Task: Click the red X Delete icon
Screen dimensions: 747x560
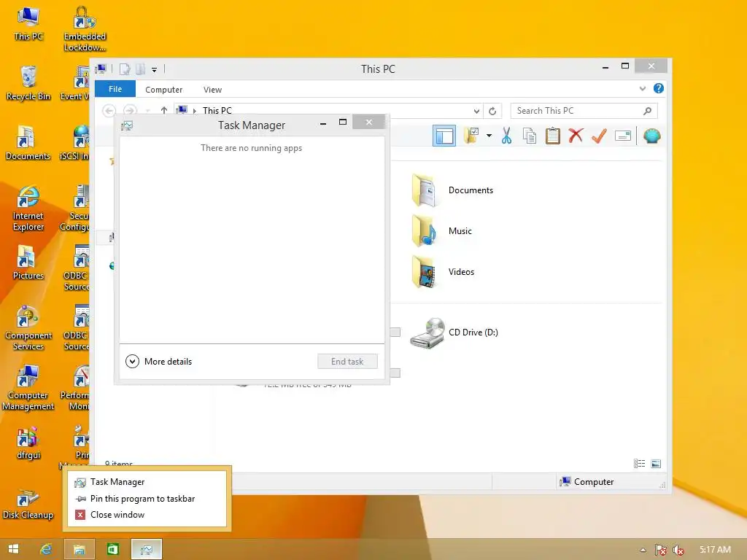Action: [576, 136]
